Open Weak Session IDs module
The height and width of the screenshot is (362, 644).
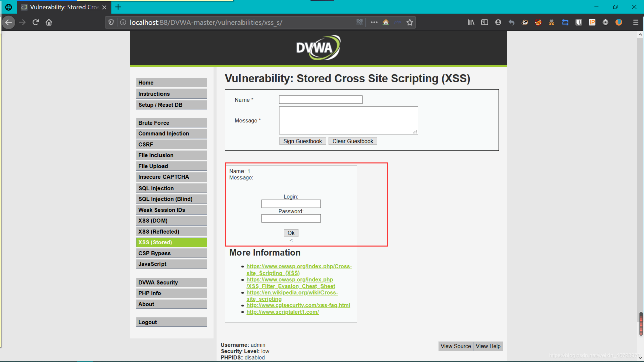[172, 210]
